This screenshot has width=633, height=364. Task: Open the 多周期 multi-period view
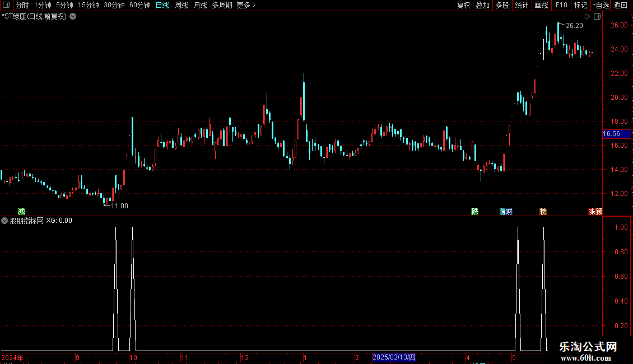point(222,5)
